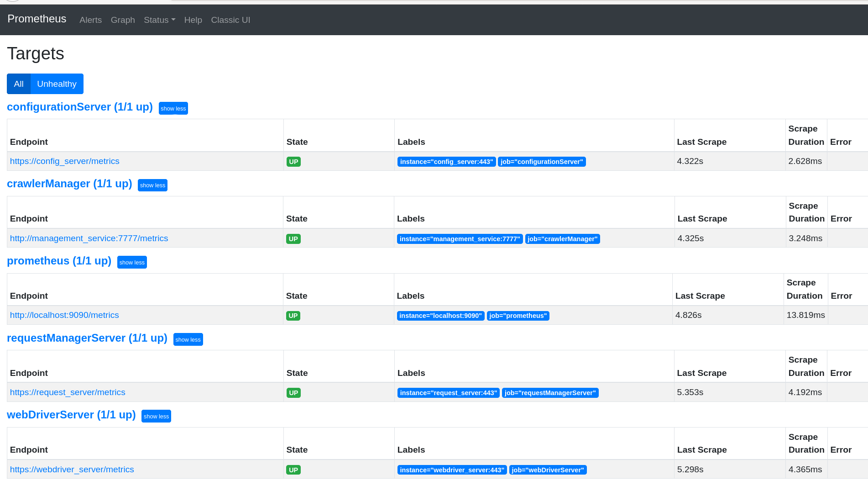868x486 pixels.
Task: Click State header in webDriverServer table
Action: click(x=297, y=450)
